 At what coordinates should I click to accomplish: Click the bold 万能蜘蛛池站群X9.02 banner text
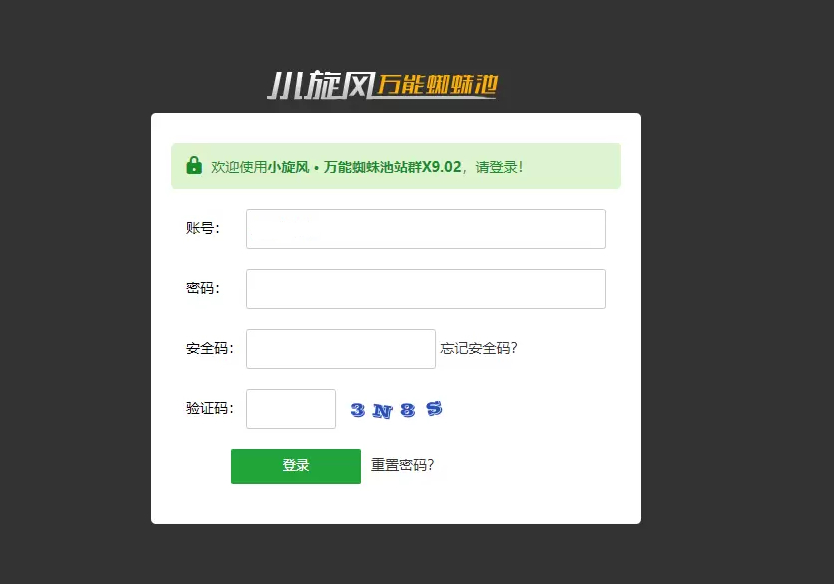click(x=393, y=167)
